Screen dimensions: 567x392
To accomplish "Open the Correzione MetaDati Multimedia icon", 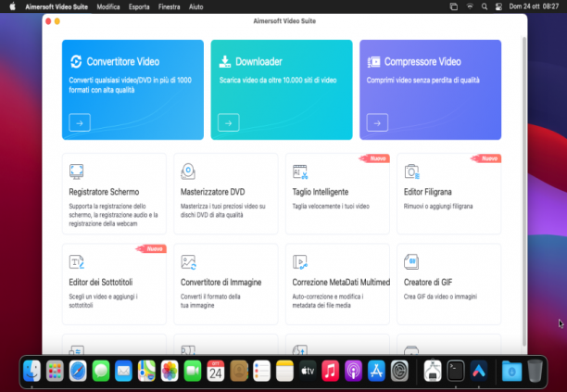I will (300, 262).
